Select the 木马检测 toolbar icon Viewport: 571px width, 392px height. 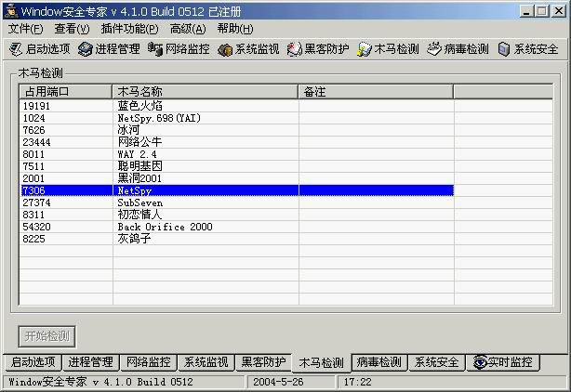coord(365,49)
